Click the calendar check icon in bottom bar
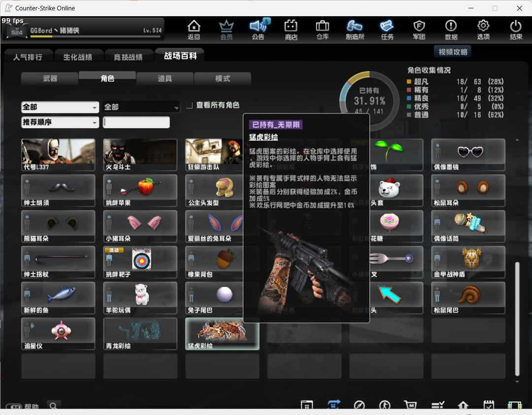532x415 pixels. point(489,405)
